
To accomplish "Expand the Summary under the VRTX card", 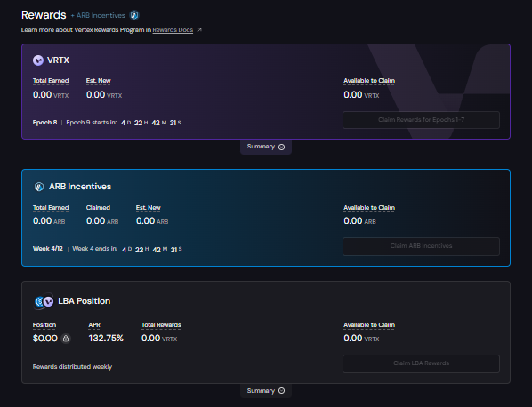I will coord(266,147).
